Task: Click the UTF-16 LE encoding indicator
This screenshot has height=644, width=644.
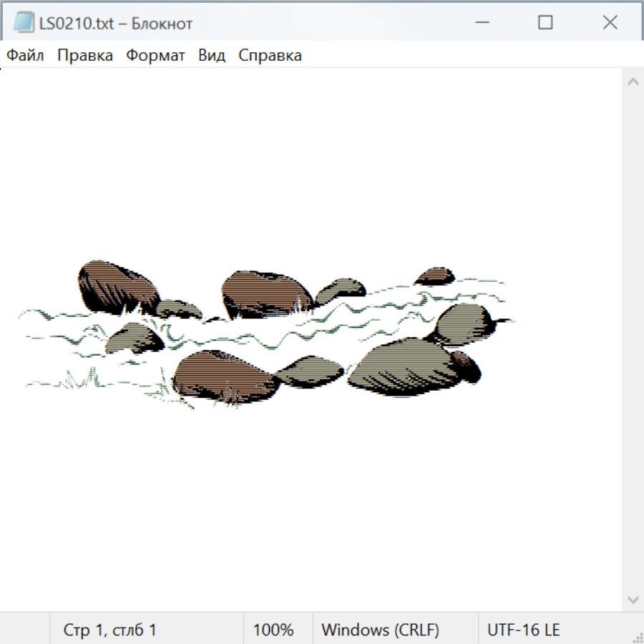Action: point(523,630)
